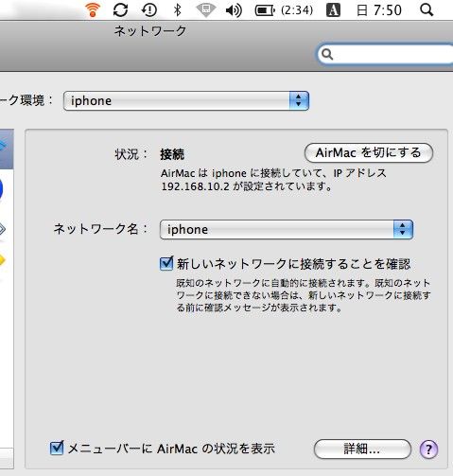The image size is (453, 476).
Task: Open the input source A icon
Action: pyautogui.click(x=333, y=10)
